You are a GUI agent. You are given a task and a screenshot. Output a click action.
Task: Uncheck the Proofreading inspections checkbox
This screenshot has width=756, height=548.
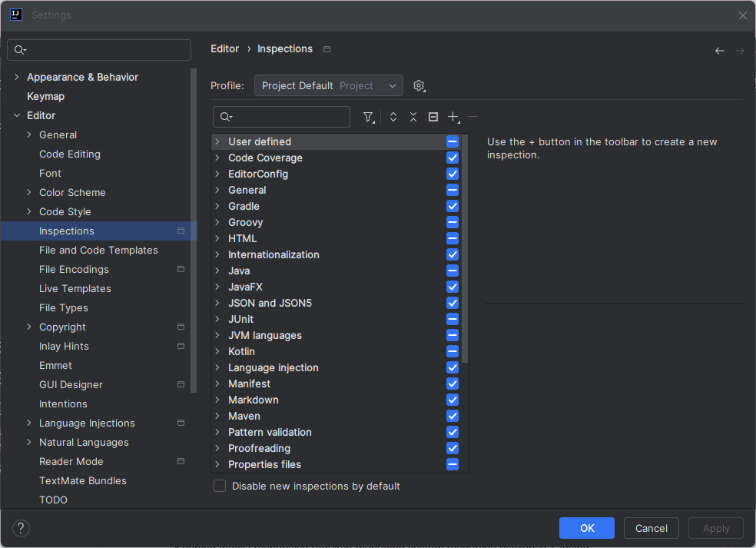coord(453,448)
